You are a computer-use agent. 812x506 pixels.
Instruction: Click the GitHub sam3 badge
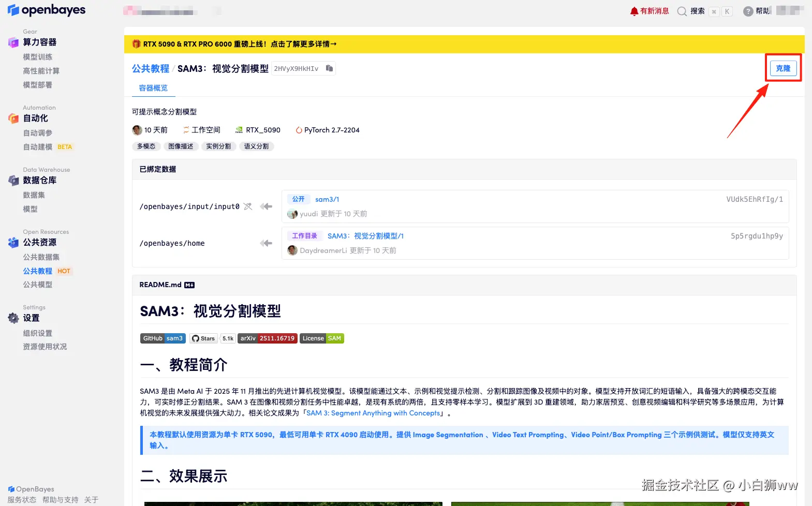coord(163,338)
